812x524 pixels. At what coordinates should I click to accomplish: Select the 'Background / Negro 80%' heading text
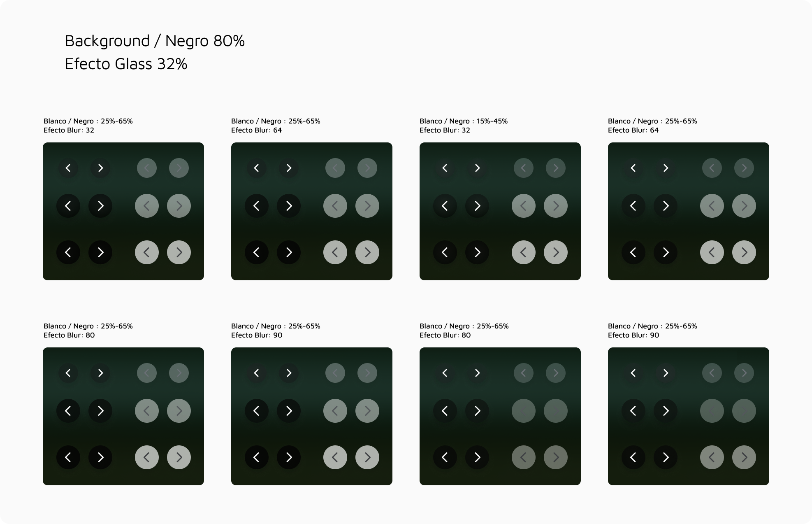(155, 41)
